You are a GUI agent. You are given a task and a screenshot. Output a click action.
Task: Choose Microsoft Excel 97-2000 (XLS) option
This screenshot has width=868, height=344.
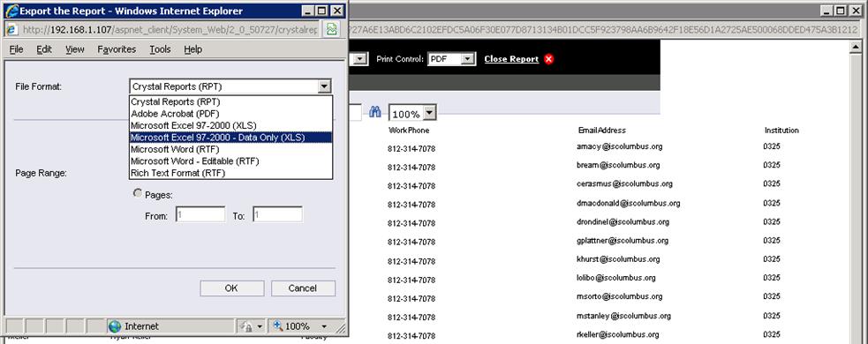230,125
